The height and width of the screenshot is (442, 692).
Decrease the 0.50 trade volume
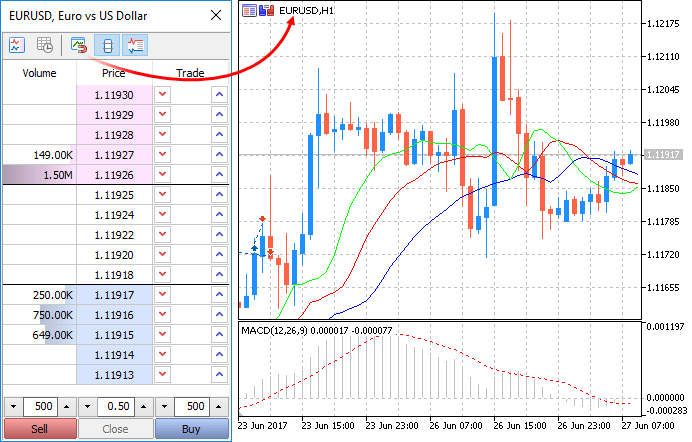[x=87, y=406]
